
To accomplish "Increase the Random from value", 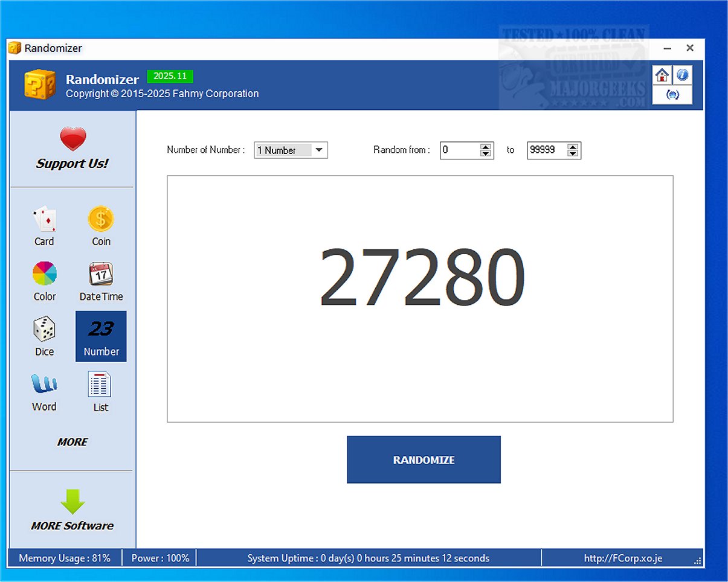I will click(x=486, y=147).
